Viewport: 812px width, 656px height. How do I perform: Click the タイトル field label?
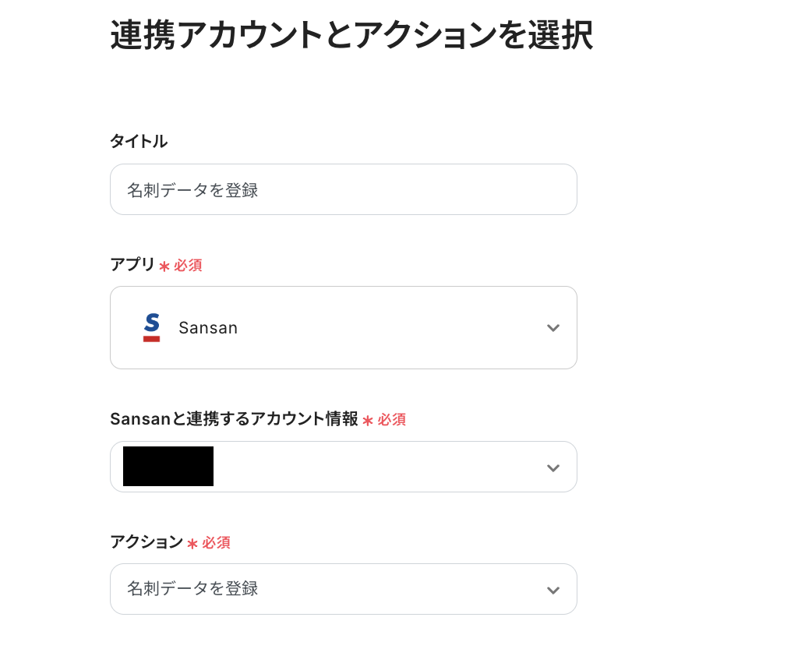[x=139, y=141]
